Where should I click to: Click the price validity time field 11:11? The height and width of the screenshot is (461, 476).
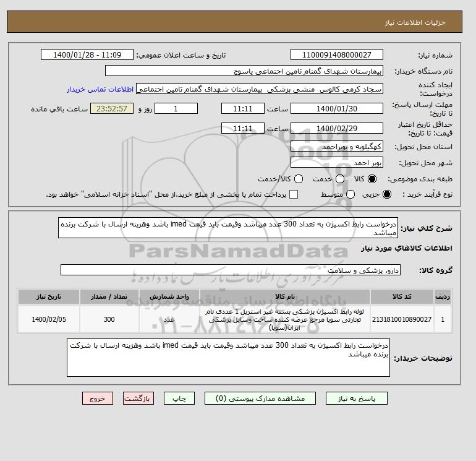pos(243,128)
